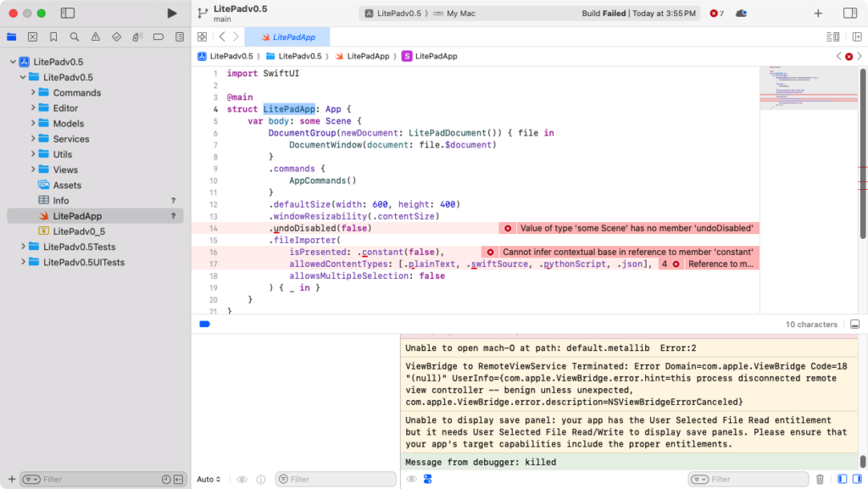868x489 pixels.
Task: Collapse the LitePadv0.5 group folder
Action: (23, 77)
